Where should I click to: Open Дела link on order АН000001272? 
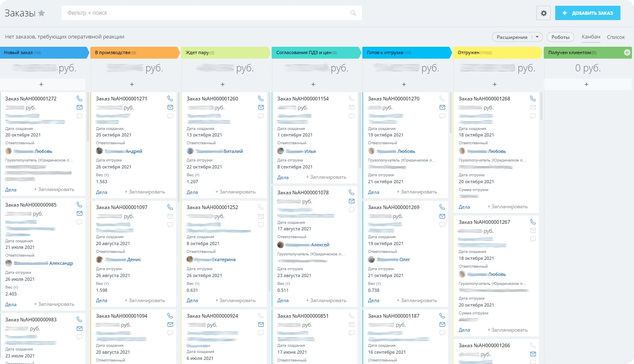[11, 190]
